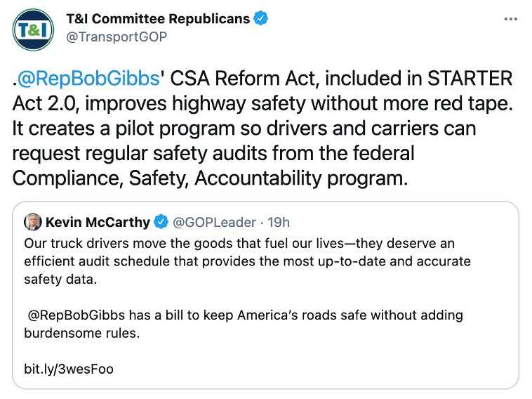Image resolution: width=532 pixels, height=399 pixels.
Task: Click the T&I Committee profile avatar
Action: (32, 30)
